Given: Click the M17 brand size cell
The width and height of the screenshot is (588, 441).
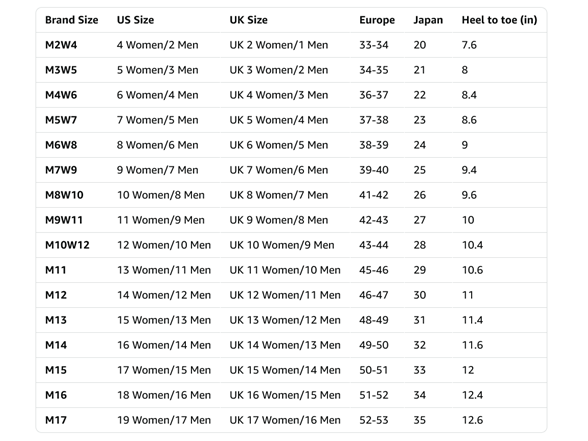Looking at the screenshot, I should pos(56,420).
